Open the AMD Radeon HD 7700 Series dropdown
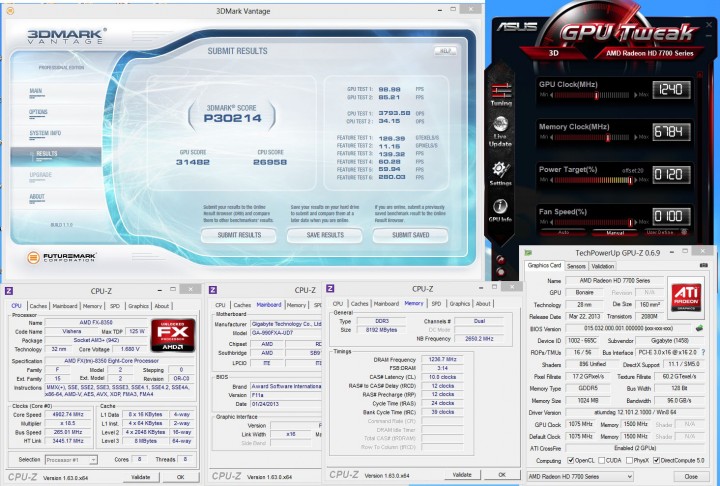The image size is (720, 486). [x=580, y=476]
